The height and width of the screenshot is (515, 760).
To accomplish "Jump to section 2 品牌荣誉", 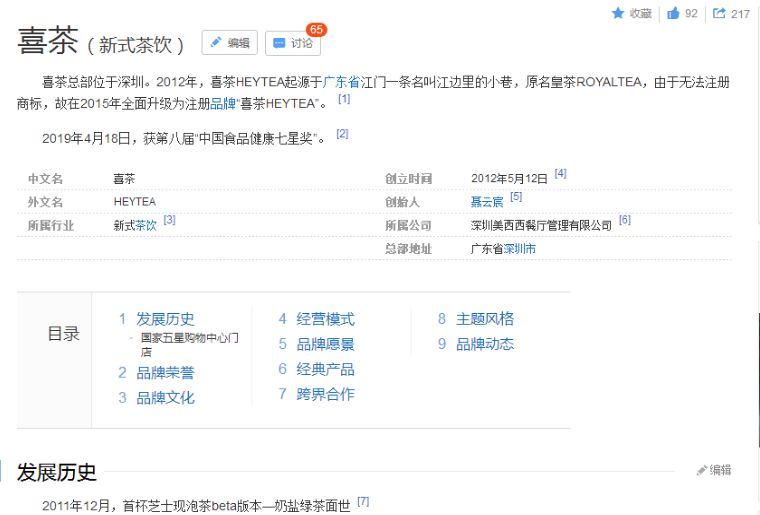I will (165, 373).
